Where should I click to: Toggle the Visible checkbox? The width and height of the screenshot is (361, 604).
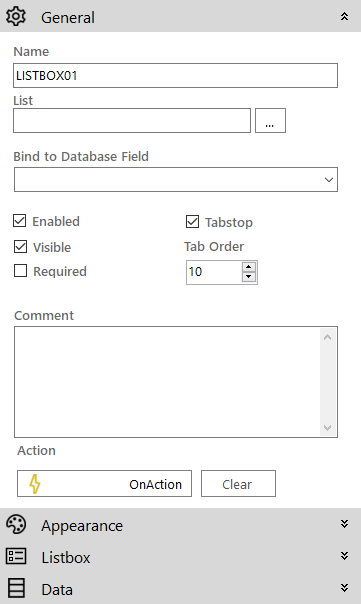pos(20,247)
